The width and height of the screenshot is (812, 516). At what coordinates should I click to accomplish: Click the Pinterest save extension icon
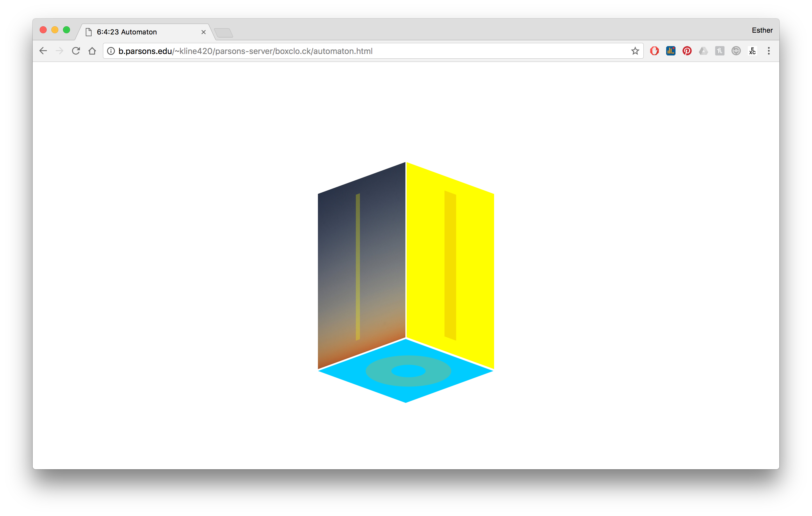click(x=687, y=51)
